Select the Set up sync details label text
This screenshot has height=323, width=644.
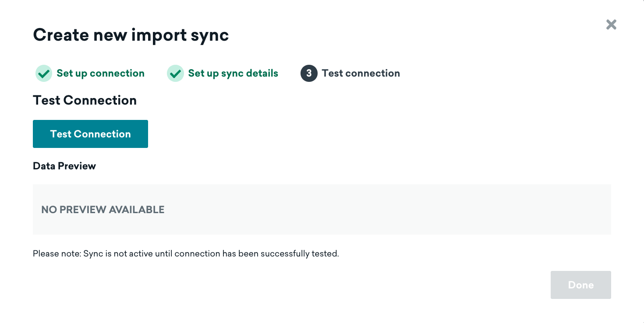[233, 73]
